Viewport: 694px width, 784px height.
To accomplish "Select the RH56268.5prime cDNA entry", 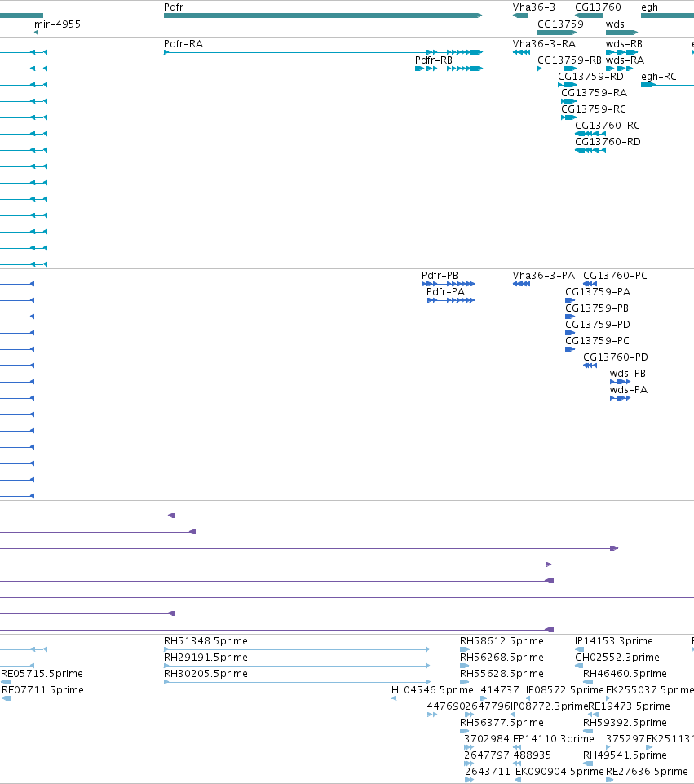I will [x=502, y=658].
